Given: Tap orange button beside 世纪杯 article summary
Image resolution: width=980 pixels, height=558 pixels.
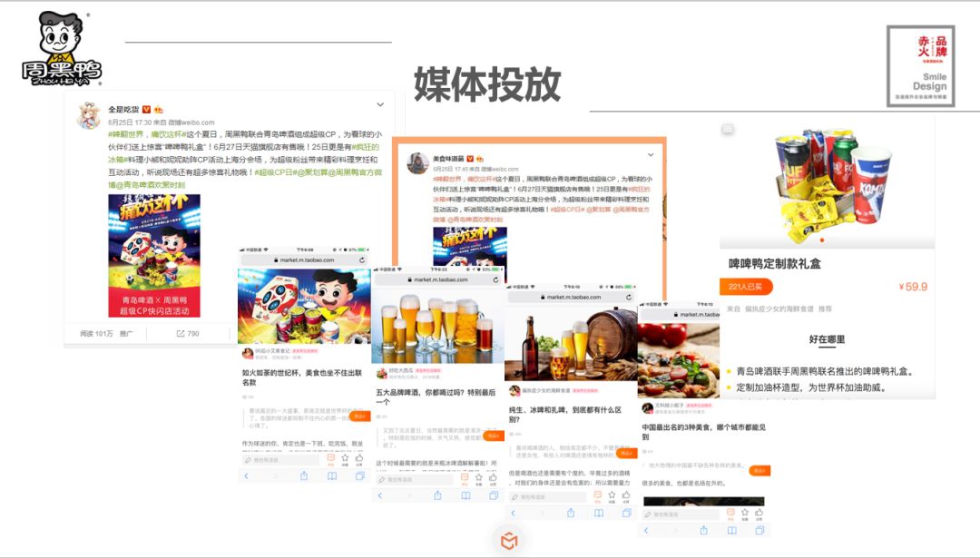Looking at the screenshot, I should point(360,416).
